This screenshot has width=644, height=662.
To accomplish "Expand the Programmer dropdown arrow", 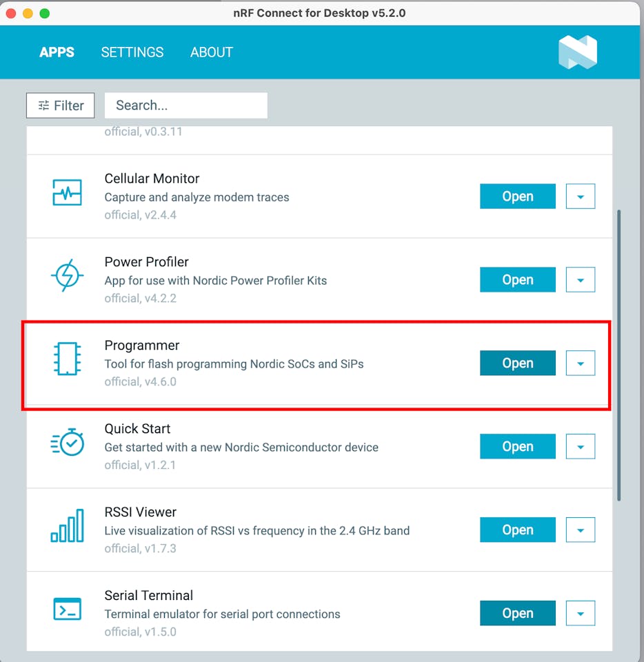I will coord(581,363).
